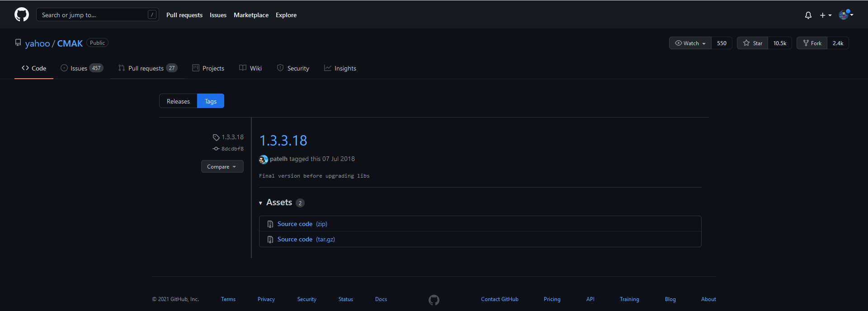Open footer Status link

[x=346, y=299]
